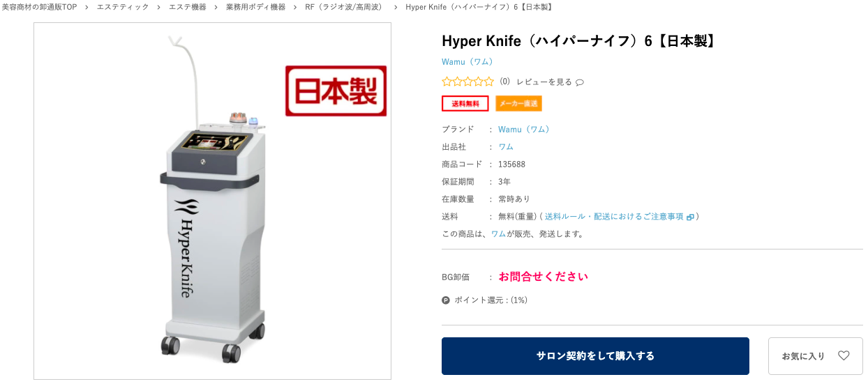Click サロン契約をして購入する button
868x384 pixels.
595,356
